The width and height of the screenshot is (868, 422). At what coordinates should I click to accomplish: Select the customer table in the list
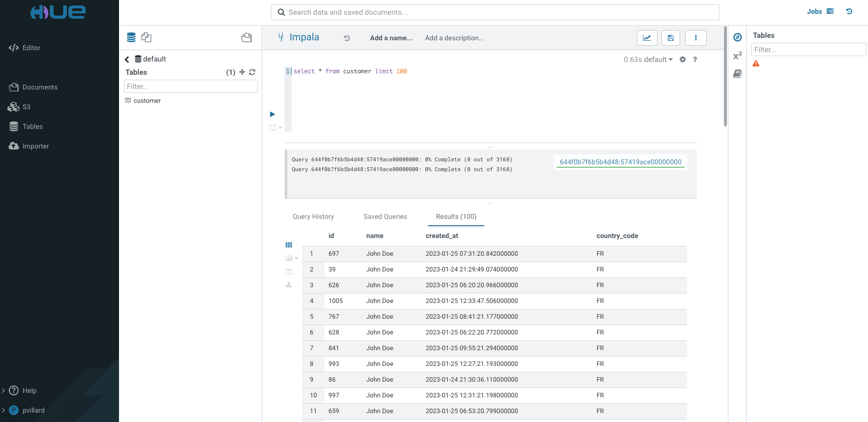tap(147, 101)
